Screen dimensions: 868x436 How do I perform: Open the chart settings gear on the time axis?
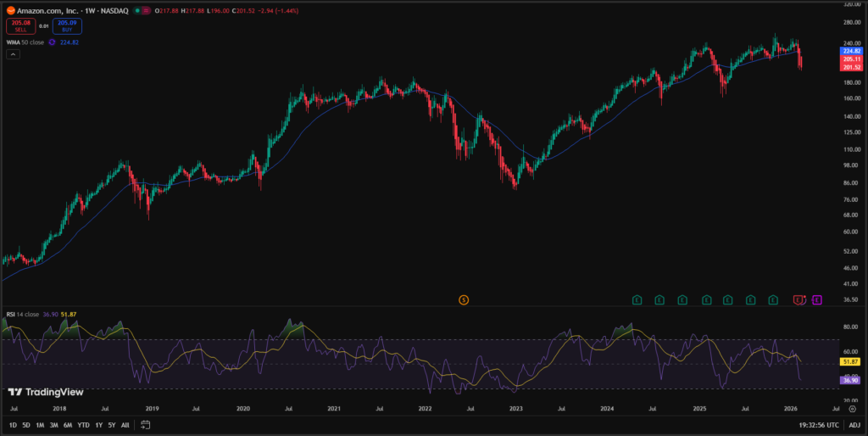853,409
